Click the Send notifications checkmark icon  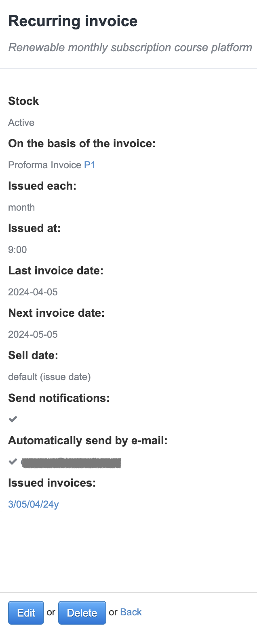click(x=13, y=419)
